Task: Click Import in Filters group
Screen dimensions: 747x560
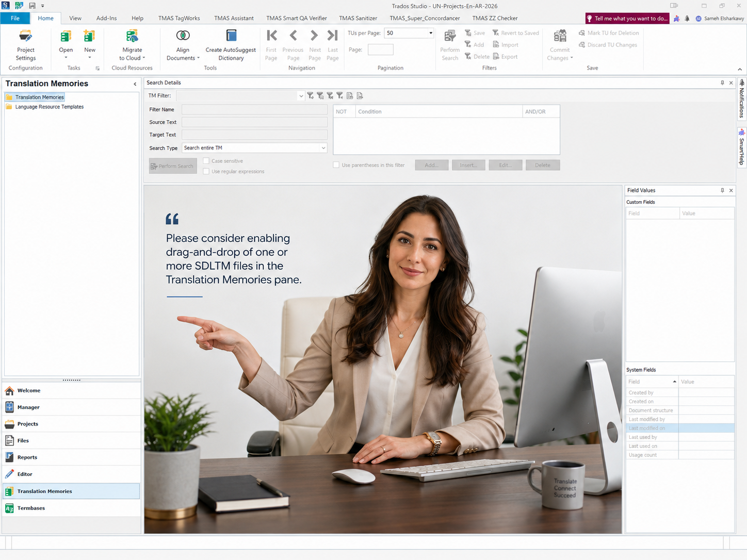Action: pyautogui.click(x=505, y=45)
